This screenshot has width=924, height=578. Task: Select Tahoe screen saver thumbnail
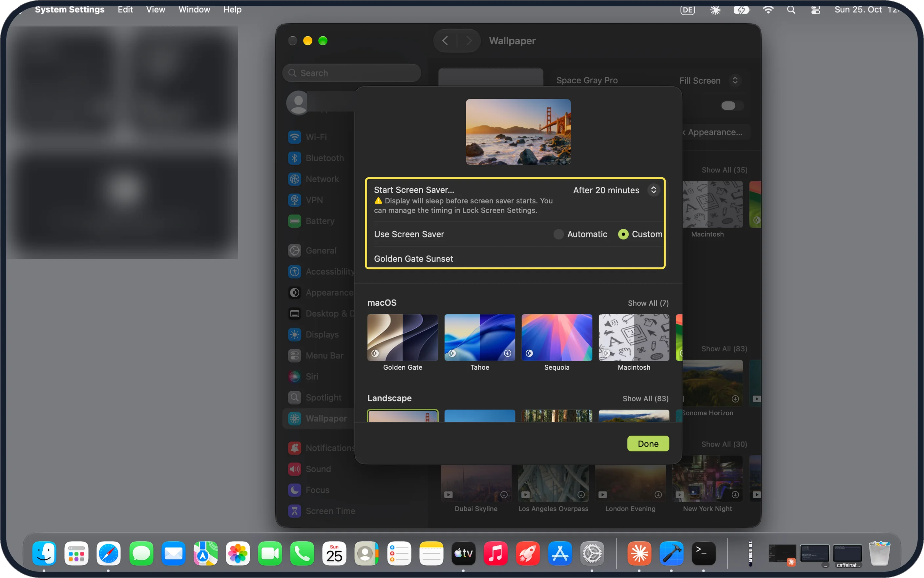480,338
